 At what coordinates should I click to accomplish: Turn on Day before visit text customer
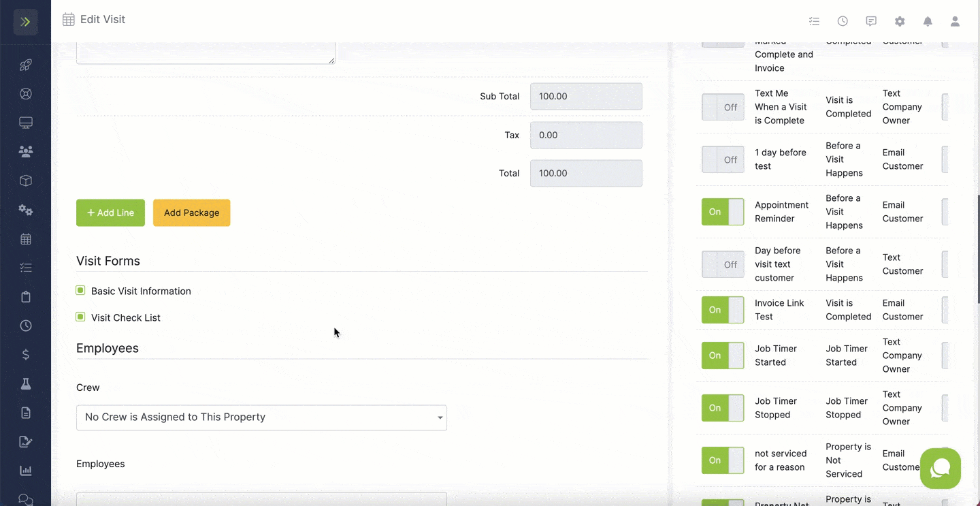pyautogui.click(x=723, y=264)
